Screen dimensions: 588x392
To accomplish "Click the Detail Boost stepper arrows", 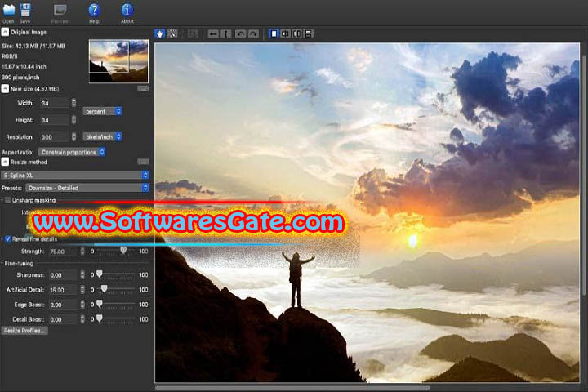I will (82, 319).
